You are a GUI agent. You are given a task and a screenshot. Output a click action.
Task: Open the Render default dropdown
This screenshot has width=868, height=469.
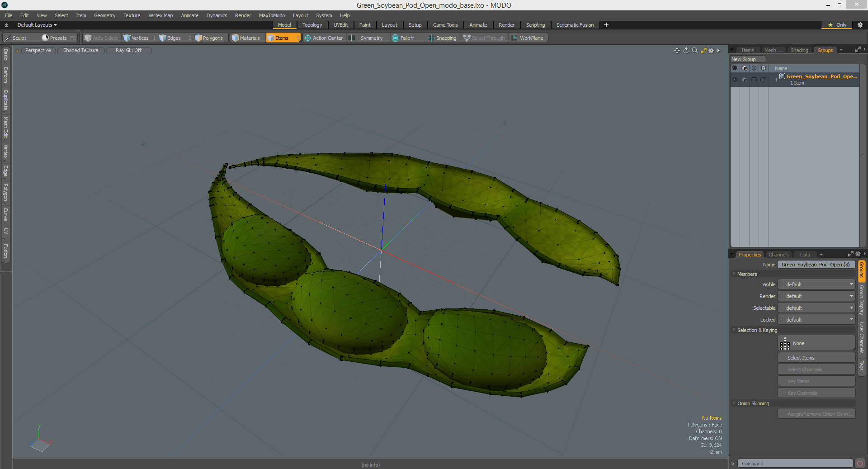tap(820, 296)
